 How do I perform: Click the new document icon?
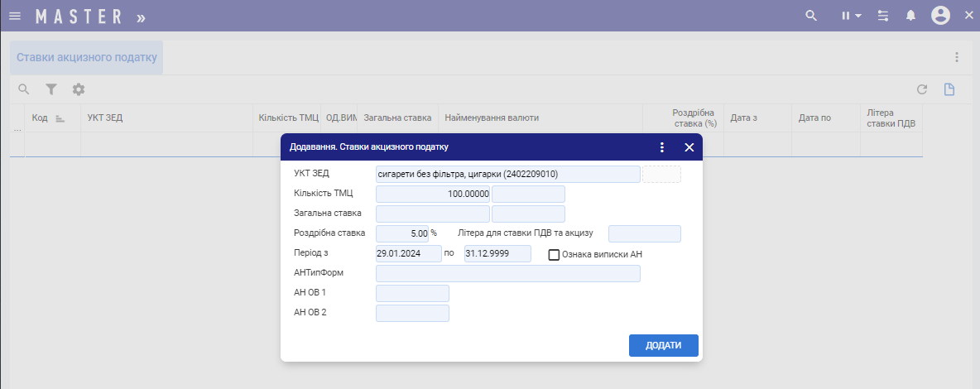[x=949, y=89]
